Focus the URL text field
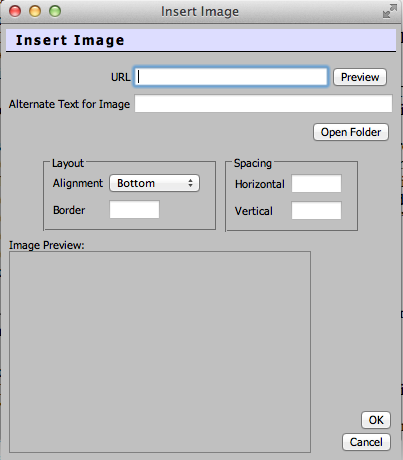403x460 pixels. pos(231,77)
